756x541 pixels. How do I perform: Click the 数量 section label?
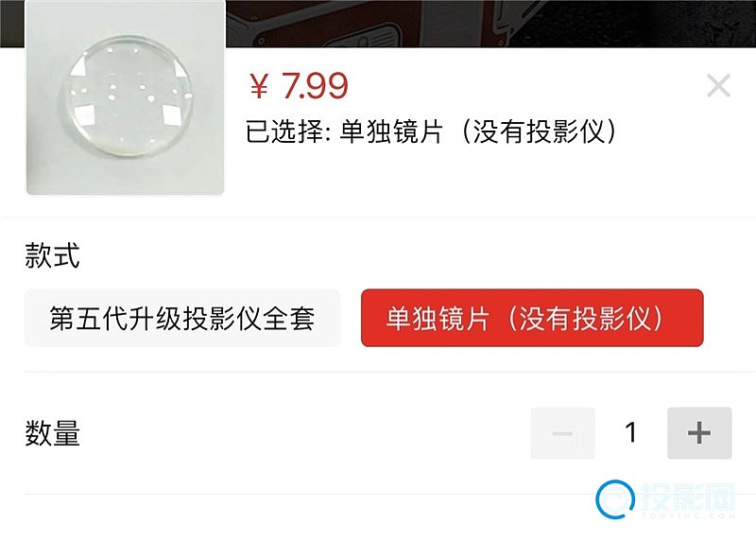(x=52, y=432)
